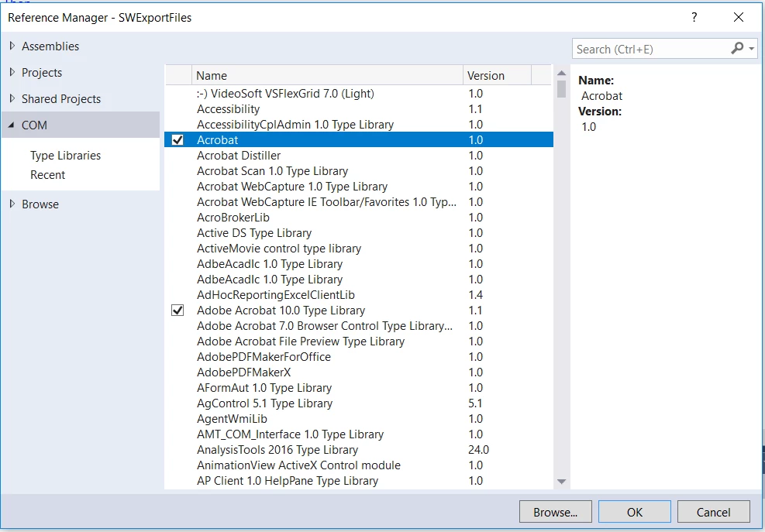This screenshot has width=765, height=532.
Task: Expand the Shared Projects category
Action: [12, 98]
